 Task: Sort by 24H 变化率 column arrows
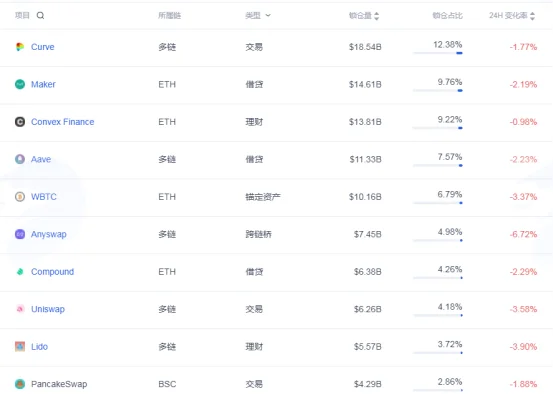click(x=532, y=16)
